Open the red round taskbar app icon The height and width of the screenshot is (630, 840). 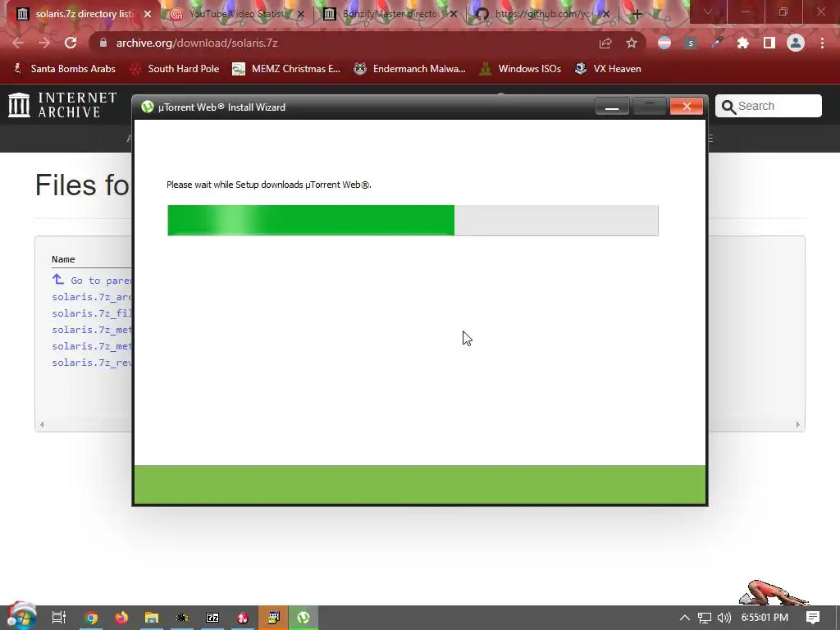243,619
